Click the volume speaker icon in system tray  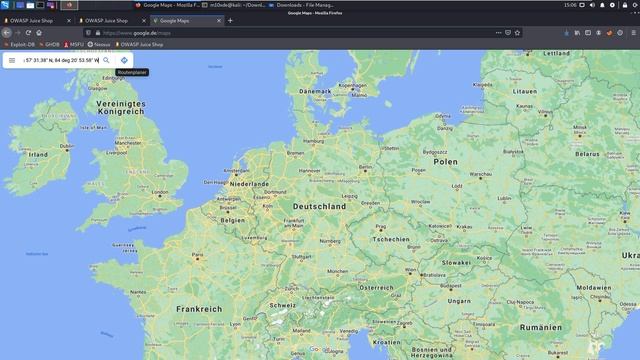coord(592,5)
